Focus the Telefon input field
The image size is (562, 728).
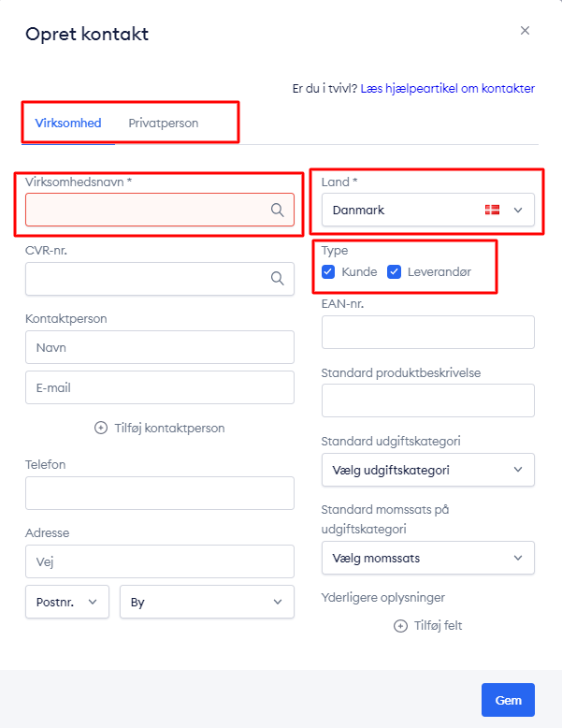pyautogui.click(x=160, y=493)
